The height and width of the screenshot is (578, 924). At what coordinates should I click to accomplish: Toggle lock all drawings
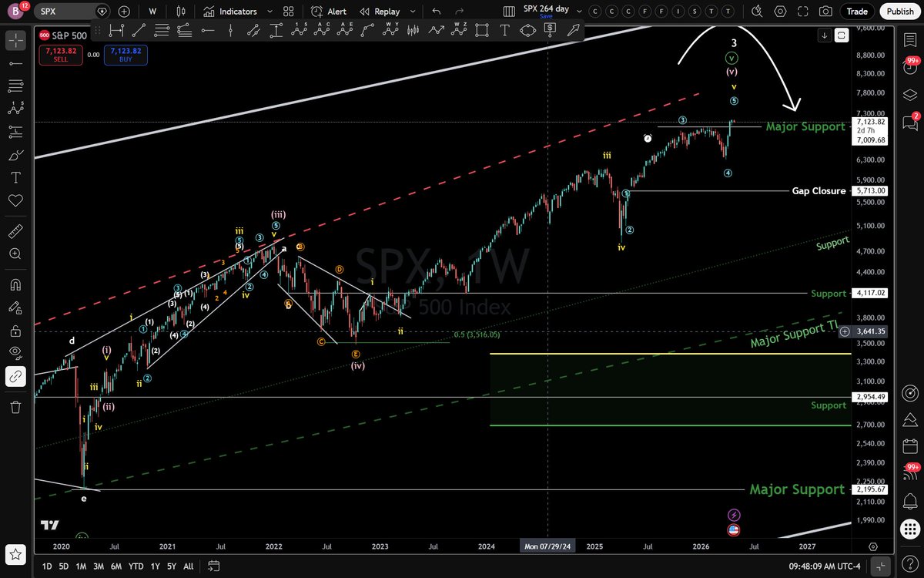tap(17, 330)
